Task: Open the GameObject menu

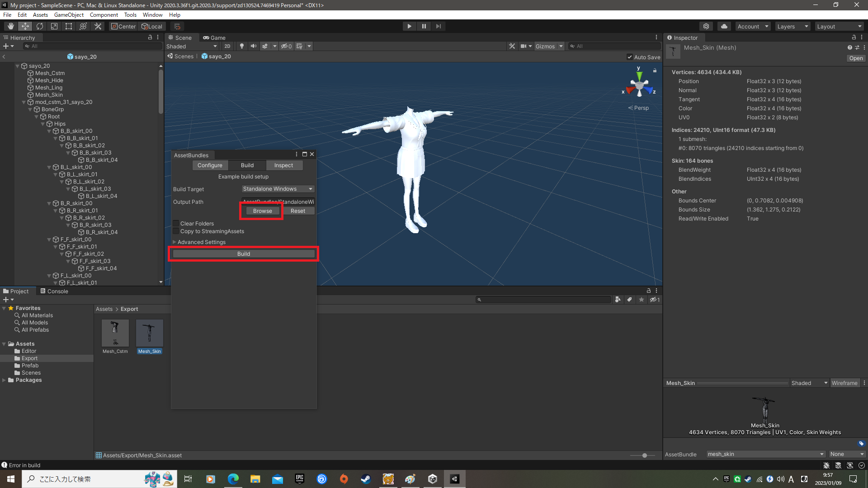Action: point(69,15)
